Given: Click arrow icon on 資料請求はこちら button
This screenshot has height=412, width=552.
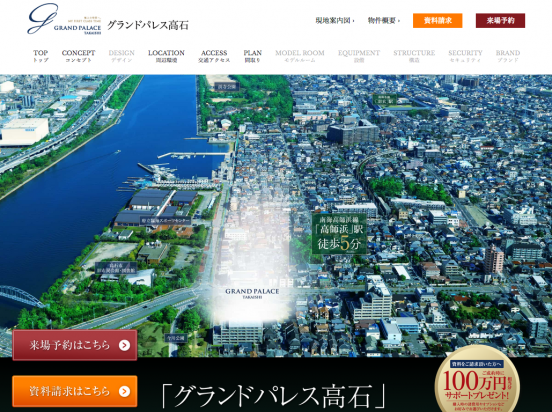Looking at the screenshot, I should [x=124, y=392].
